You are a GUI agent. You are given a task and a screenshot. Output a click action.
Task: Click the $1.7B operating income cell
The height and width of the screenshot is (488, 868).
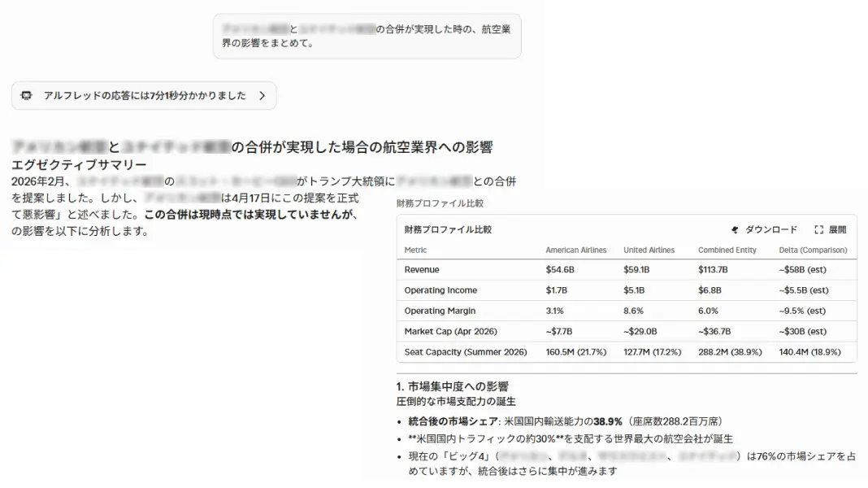tap(556, 290)
